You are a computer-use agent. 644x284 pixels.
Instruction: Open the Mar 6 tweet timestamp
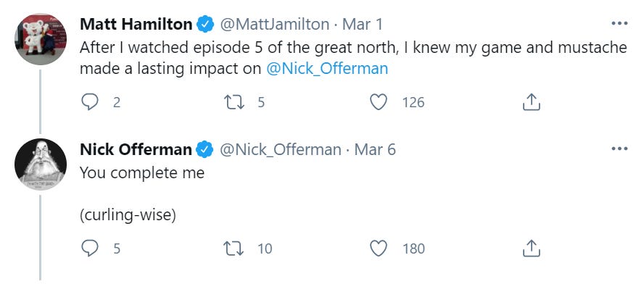coord(375,149)
